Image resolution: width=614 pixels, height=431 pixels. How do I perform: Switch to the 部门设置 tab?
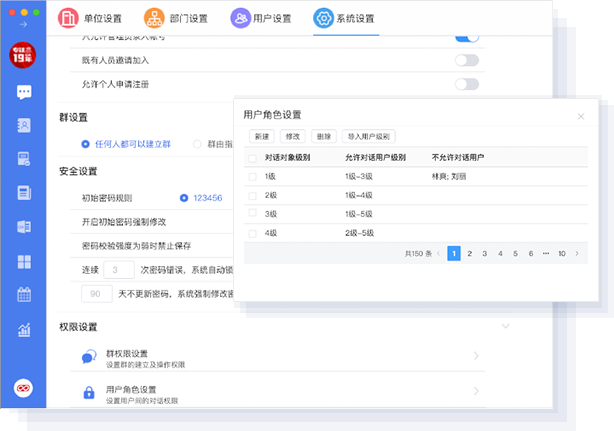177,18
